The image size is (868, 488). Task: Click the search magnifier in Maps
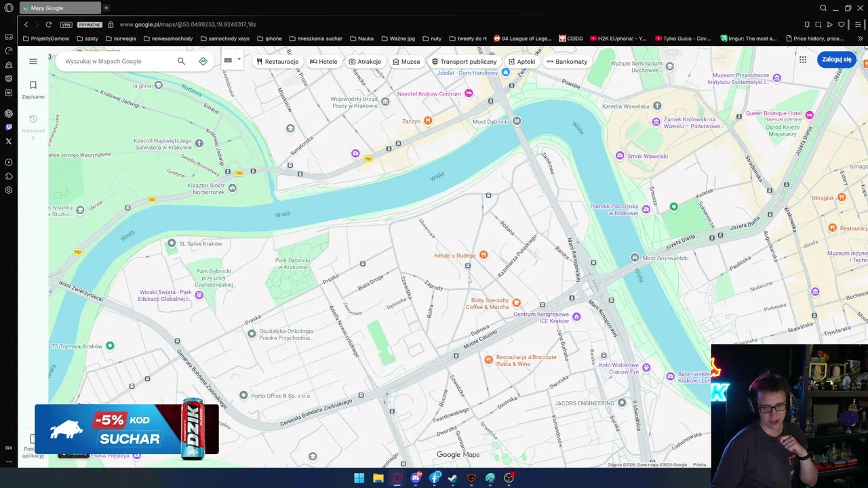[181, 61]
